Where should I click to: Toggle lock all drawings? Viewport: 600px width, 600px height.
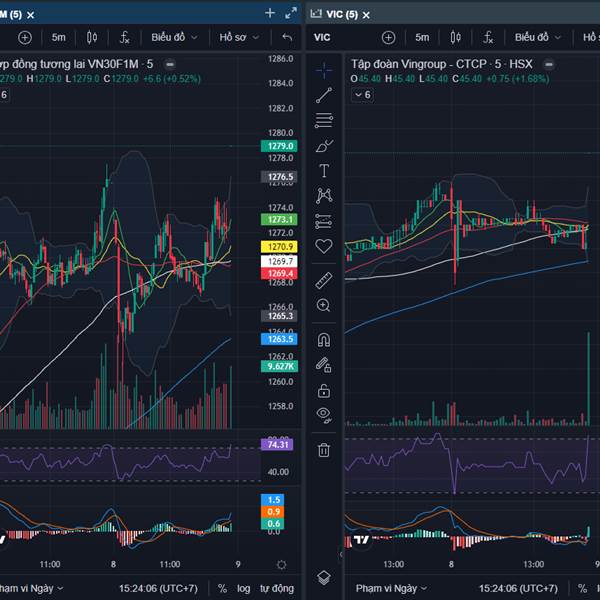pos(324,391)
